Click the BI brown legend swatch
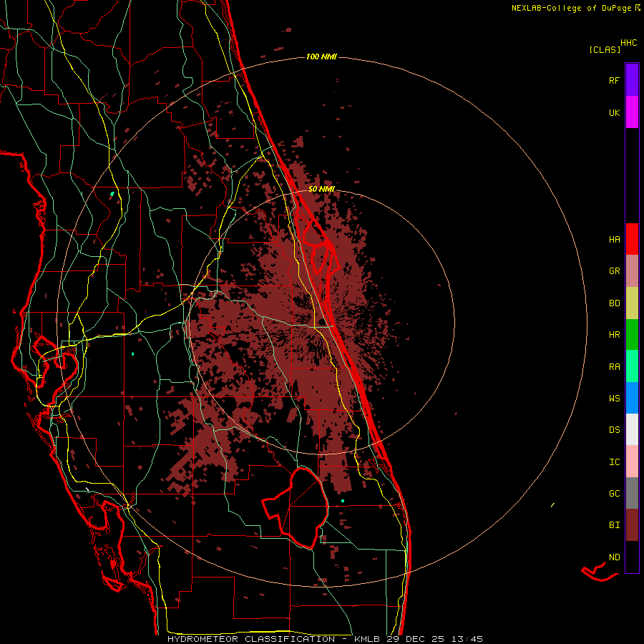 (x=632, y=525)
